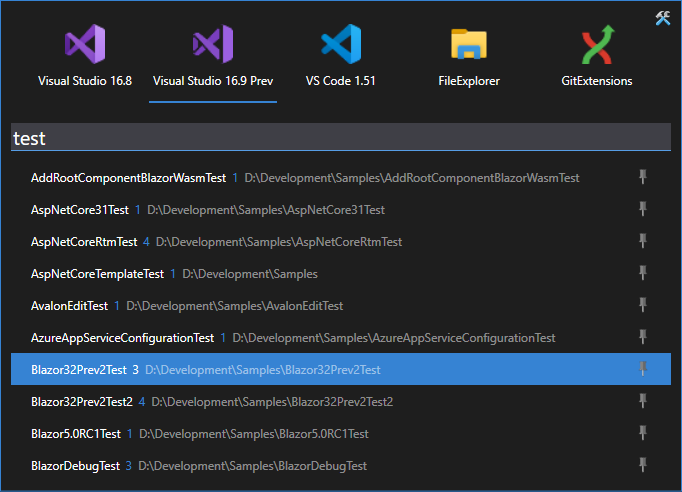Click the search box containing 'test'
This screenshot has height=492, width=682.
click(341, 137)
